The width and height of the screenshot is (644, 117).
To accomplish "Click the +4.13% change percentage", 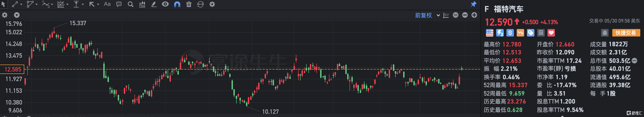I will click(x=549, y=22).
